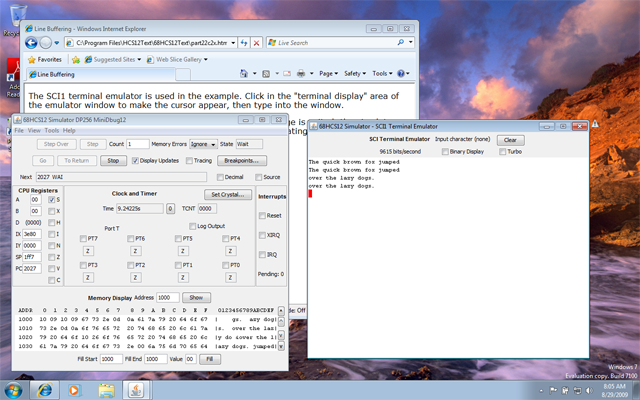The width and height of the screenshot is (640, 400).
Task: Open Windows Explorer folder on taskbar
Action: point(106,390)
